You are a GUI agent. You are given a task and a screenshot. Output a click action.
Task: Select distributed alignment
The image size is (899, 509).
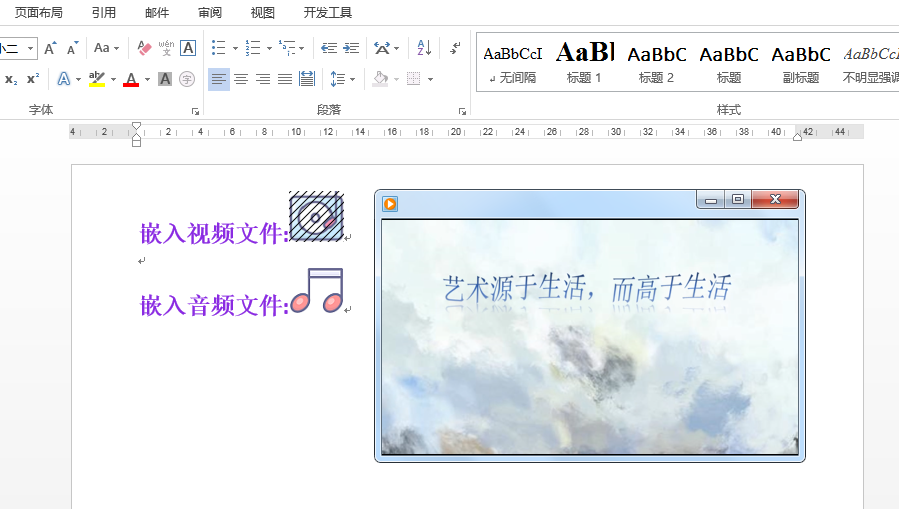coord(307,79)
